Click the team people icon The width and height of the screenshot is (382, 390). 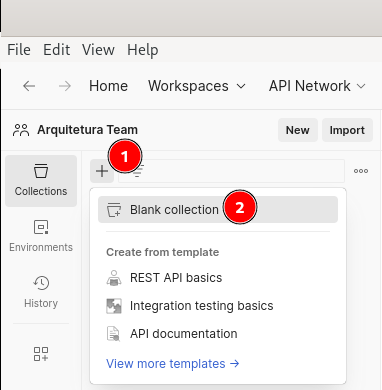tap(21, 130)
